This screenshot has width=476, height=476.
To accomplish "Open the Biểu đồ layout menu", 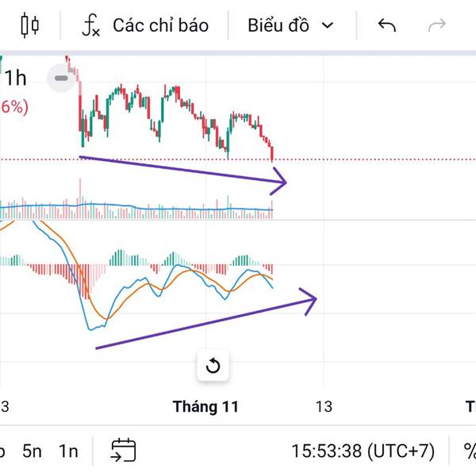I will point(278,25).
